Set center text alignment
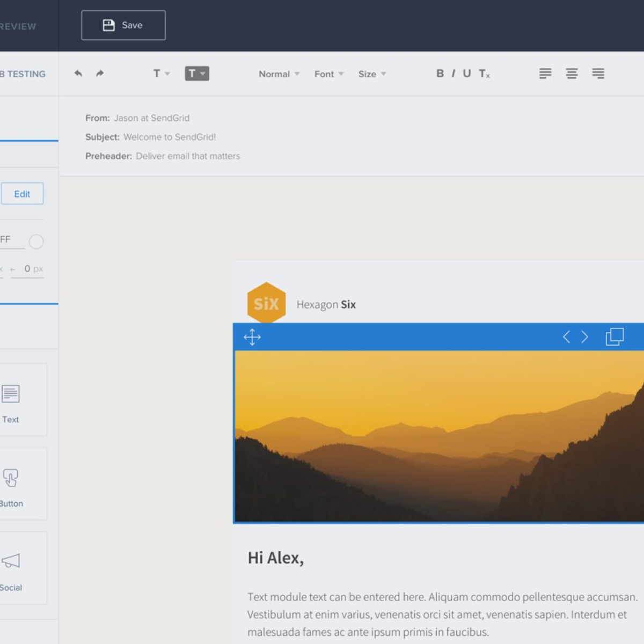This screenshot has width=644, height=644. coord(572,74)
